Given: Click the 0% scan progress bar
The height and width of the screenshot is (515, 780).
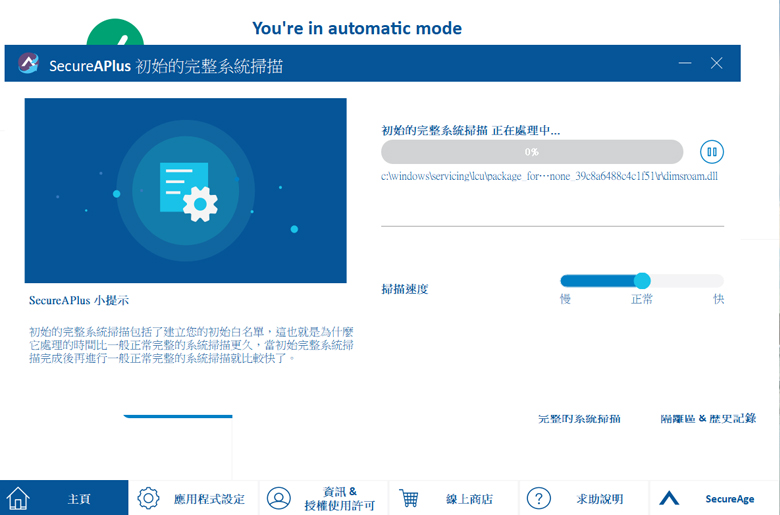Looking at the screenshot, I should 532,152.
